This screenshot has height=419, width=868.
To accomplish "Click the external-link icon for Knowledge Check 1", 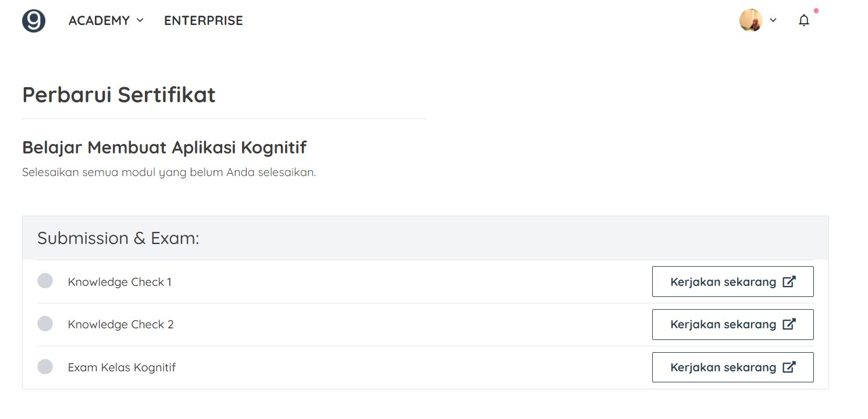I will [789, 282].
